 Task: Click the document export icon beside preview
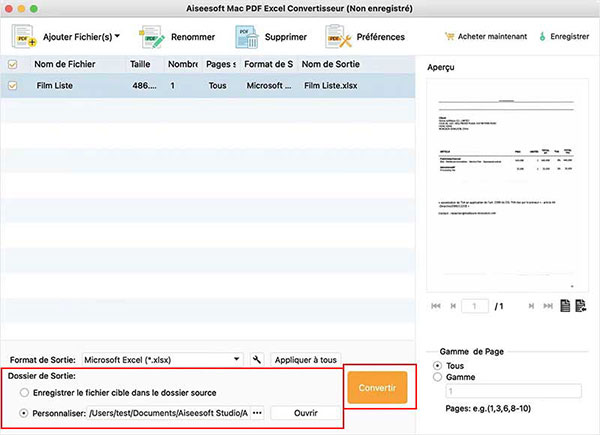coord(580,305)
